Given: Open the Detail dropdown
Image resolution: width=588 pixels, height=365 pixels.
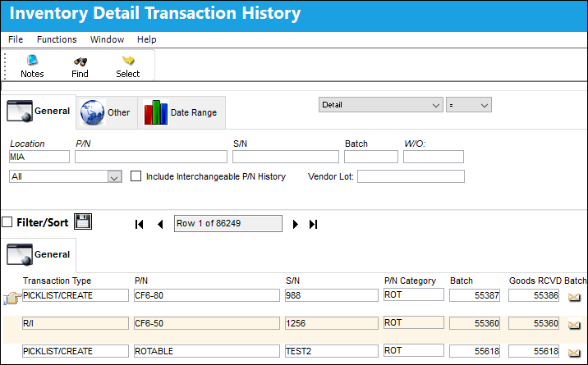Looking at the screenshot, I should [380, 105].
